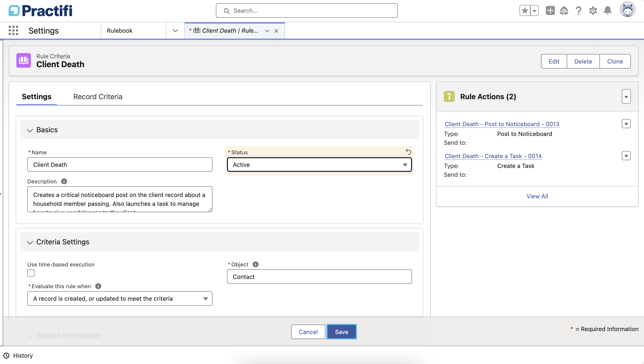Open the Trailhead guidance icon

click(x=564, y=11)
